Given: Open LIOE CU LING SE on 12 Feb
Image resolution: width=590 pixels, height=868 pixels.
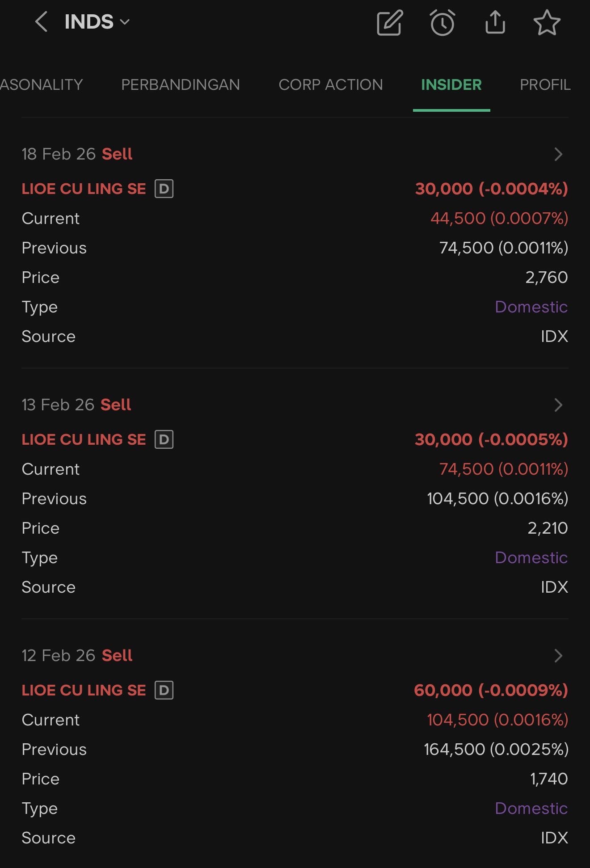Looking at the screenshot, I should (84, 690).
